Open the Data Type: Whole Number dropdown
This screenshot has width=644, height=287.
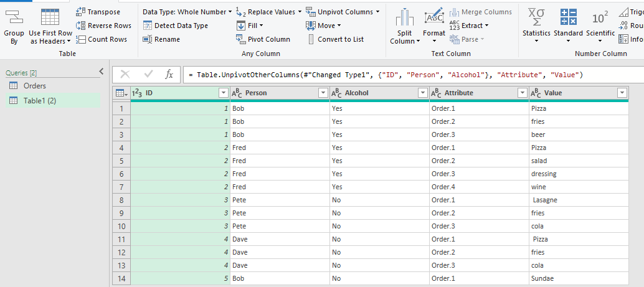pyautogui.click(x=187, y=12)
